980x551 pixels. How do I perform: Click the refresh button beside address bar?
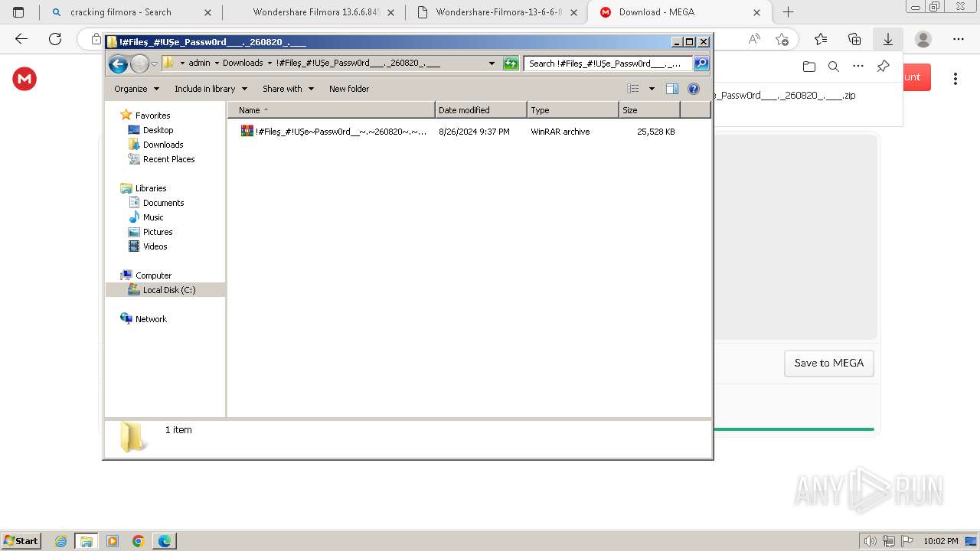click(511, 64)
